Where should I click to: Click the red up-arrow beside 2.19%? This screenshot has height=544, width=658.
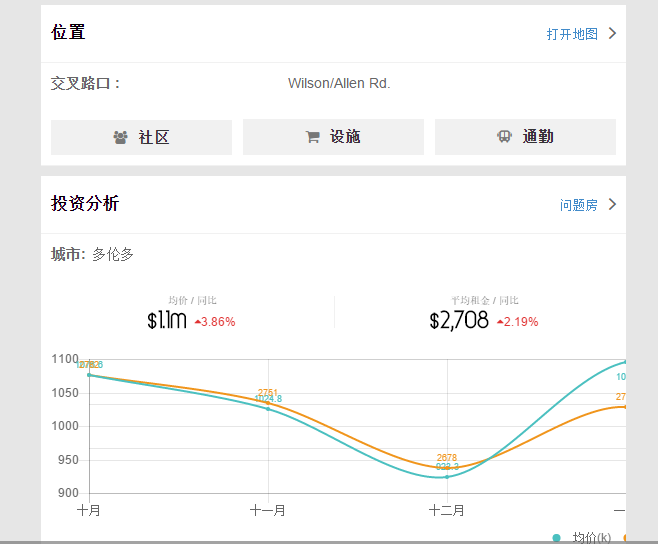pyautogui.click(x=500, y=322)
